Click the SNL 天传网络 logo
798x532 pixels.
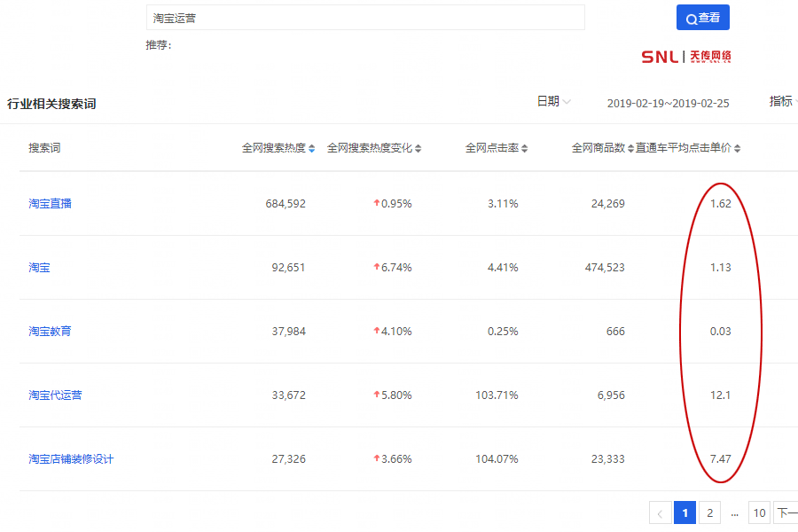[687, 56]
